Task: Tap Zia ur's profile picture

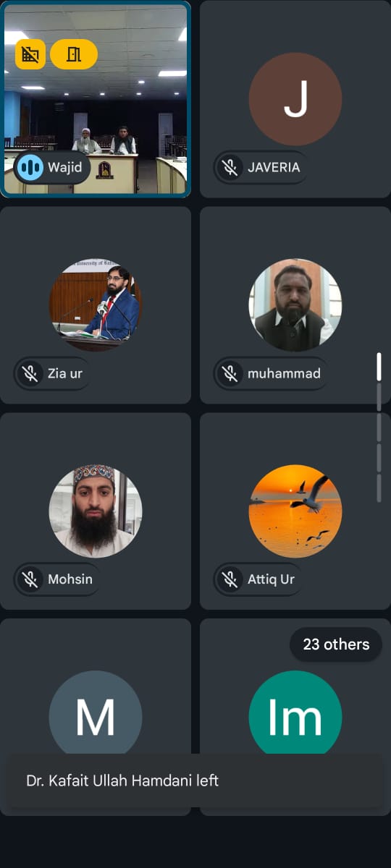Action: coord(96,305)
